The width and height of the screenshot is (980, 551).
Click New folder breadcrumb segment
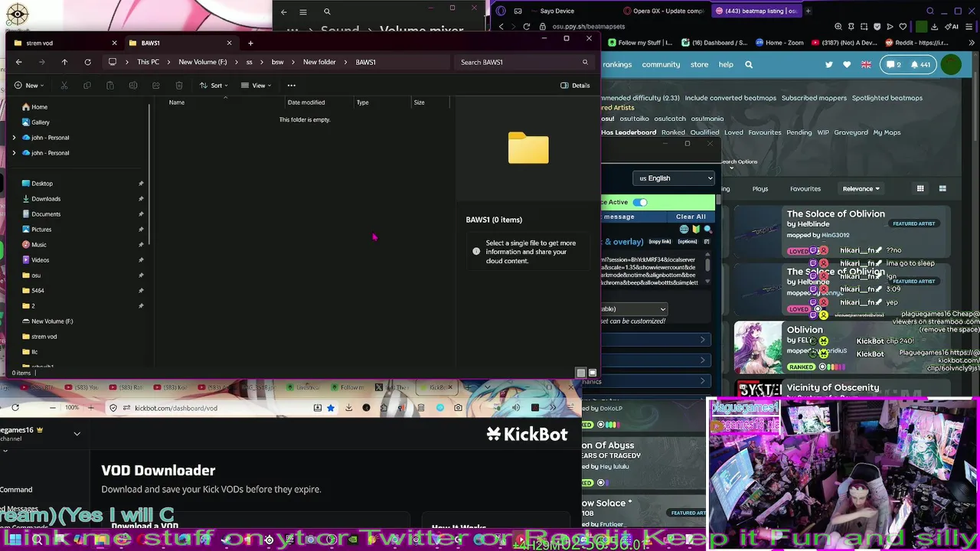click(x=319, y=62)
